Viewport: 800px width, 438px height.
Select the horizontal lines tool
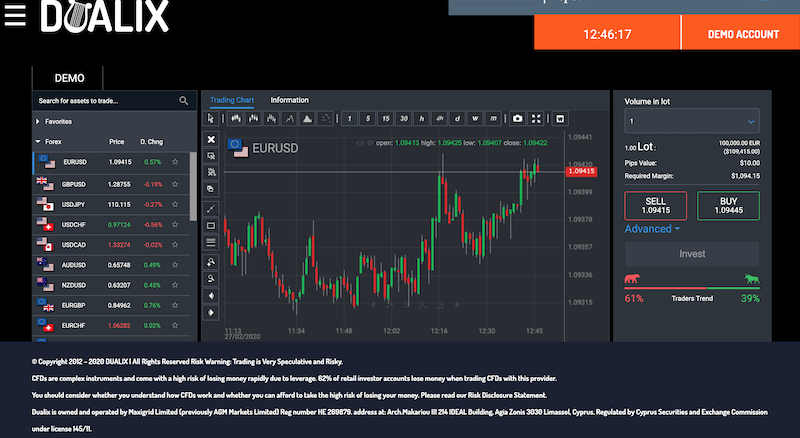point(211,242)
